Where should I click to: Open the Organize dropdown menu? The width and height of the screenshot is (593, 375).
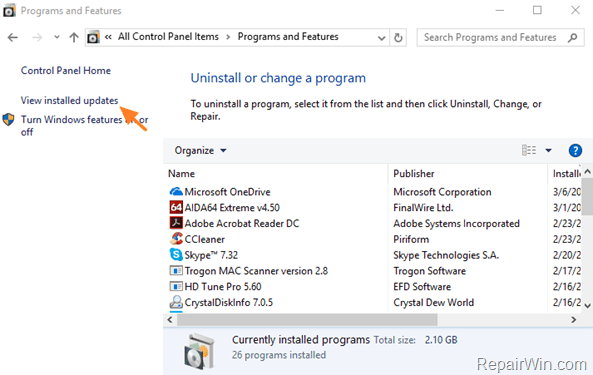click(x=200, y=150)
